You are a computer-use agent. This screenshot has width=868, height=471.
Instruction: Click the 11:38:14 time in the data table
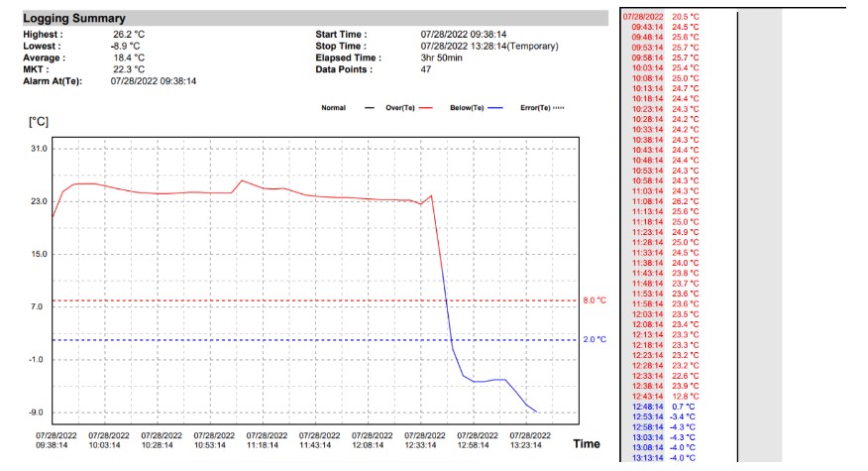pyautogui.click(x=647, y=263)
